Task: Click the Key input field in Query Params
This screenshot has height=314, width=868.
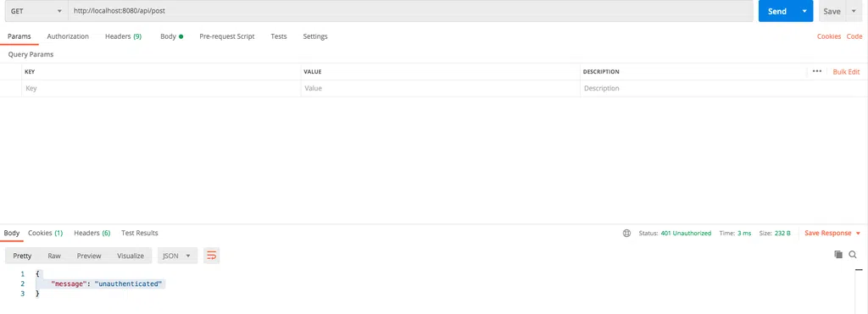Action: coord(161,89)
